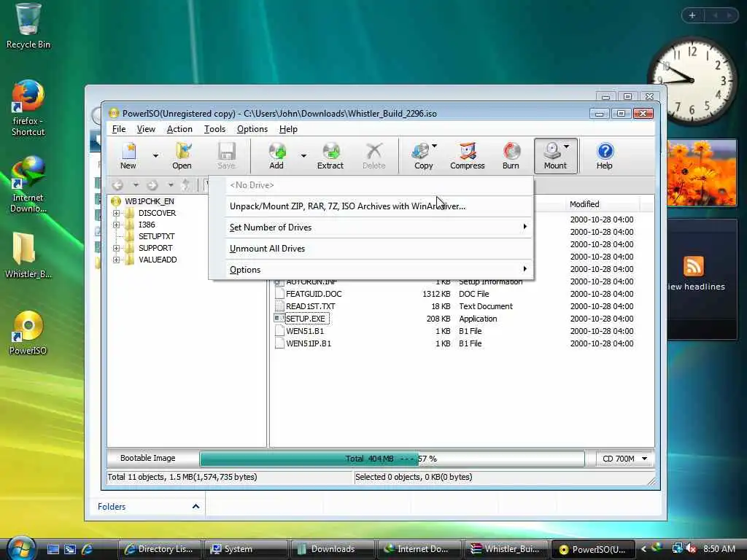Click the Open toolbar icon

[182, 156]
